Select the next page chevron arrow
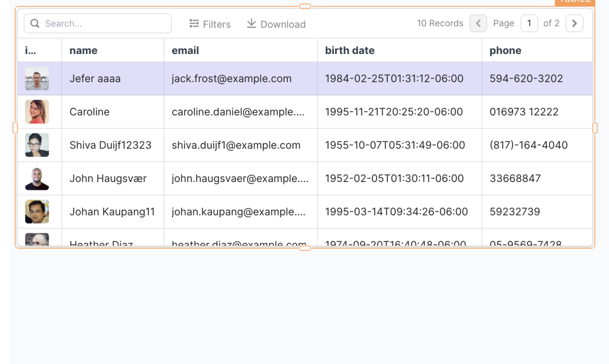The width and height of the screenshot is (609, 364). pyautogui.click(x=574, y=23)
